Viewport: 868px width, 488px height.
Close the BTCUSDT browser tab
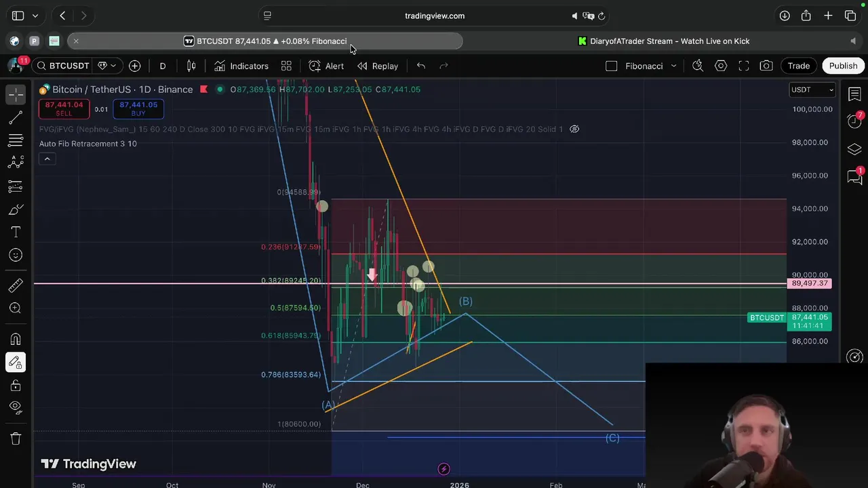[76, 41]
